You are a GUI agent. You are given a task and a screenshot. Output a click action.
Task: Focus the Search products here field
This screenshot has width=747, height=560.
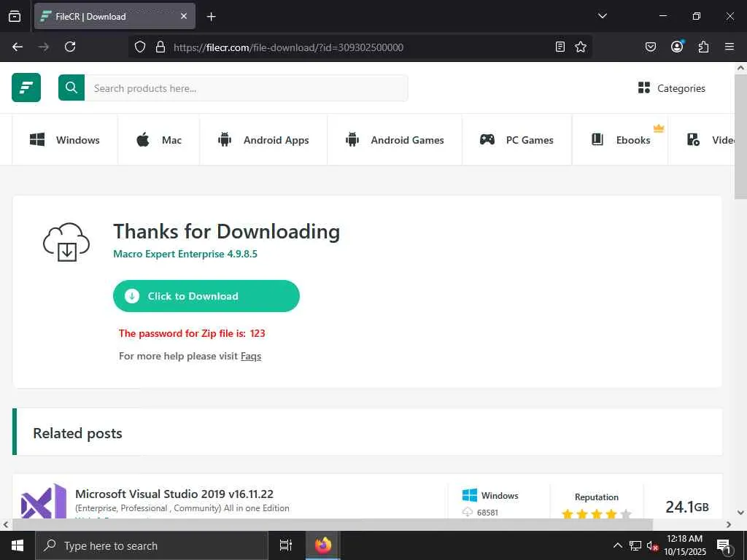(x=246, y=87)
